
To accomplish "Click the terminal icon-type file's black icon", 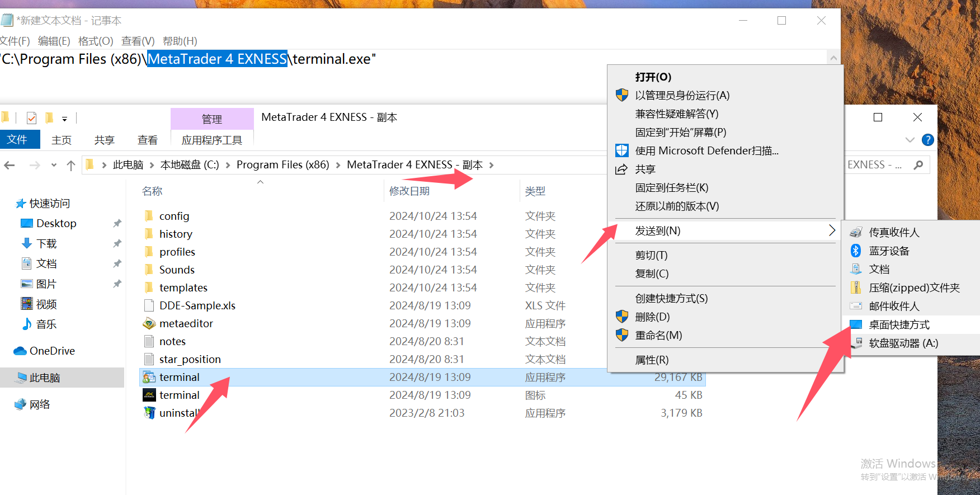I will point(149,395).
